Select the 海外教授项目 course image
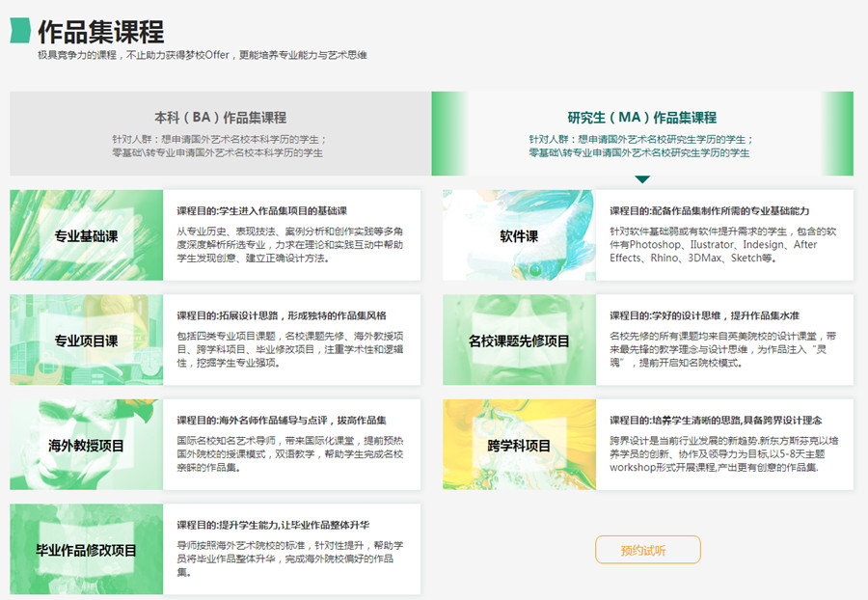The image size is (868, 600). click(87, 445)
